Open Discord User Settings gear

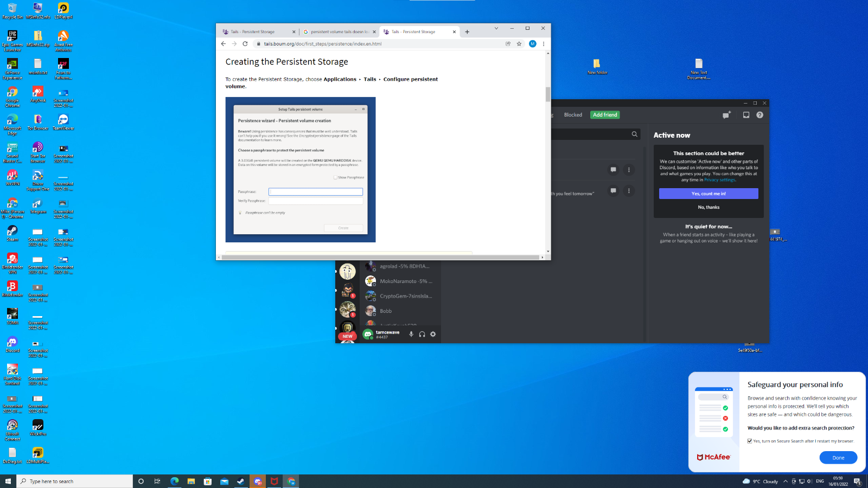click(433, 334)
